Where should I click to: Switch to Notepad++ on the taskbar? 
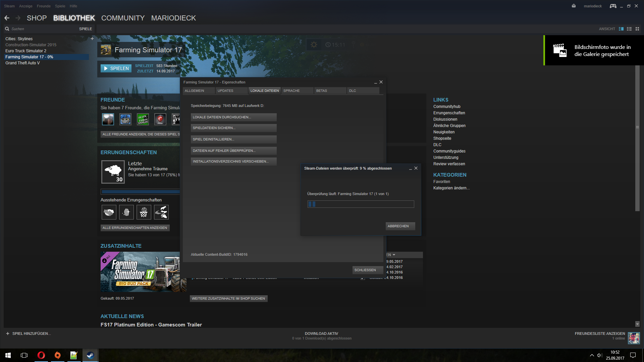(x=74, y=355)
